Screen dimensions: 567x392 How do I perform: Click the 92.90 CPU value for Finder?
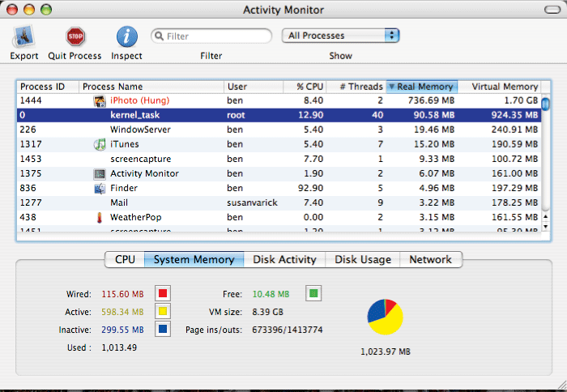point(310,188)
